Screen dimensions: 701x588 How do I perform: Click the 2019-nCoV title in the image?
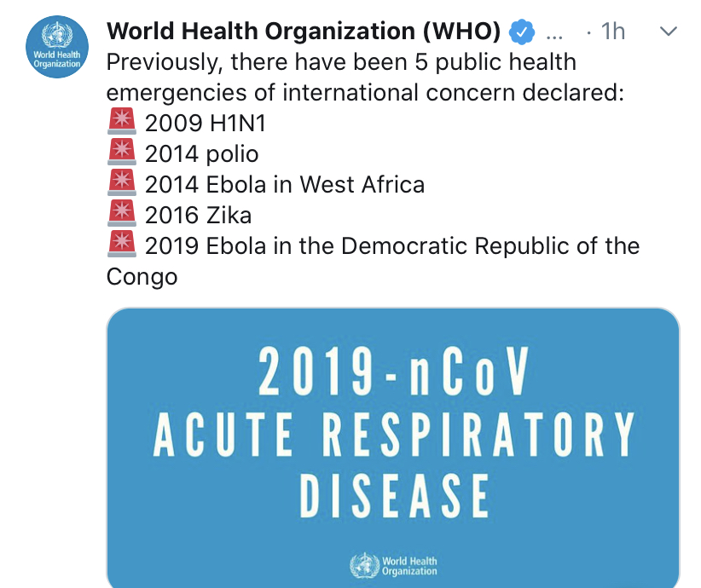(393, 372)
